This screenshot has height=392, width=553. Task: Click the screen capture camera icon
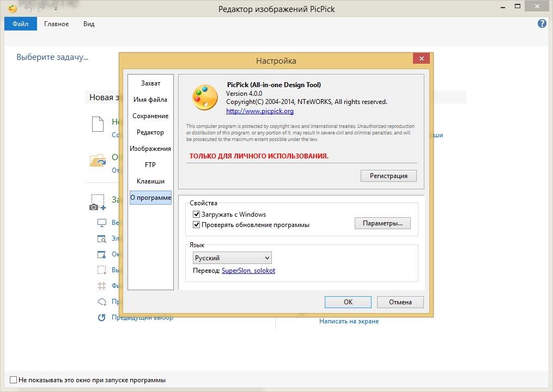click(x=98, y=203)
